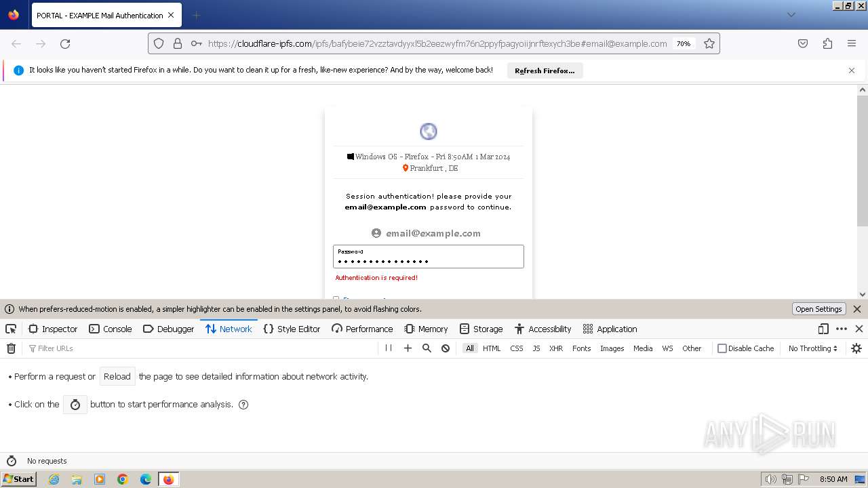Click the padlock site info icon
Image resolution: width=868 pixels, height=488 pixels.
pyautogui.click(x=178, y=43)
